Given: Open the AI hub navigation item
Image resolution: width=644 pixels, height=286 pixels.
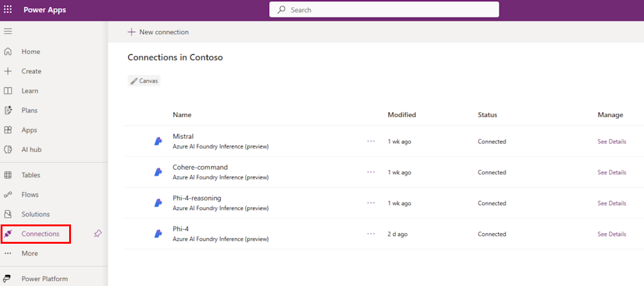Looking at the screenshot, I should pos(31,150).
